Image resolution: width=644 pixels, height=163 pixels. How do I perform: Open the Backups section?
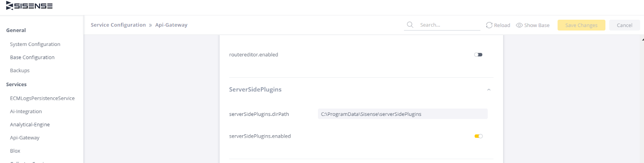coord(20,70)
